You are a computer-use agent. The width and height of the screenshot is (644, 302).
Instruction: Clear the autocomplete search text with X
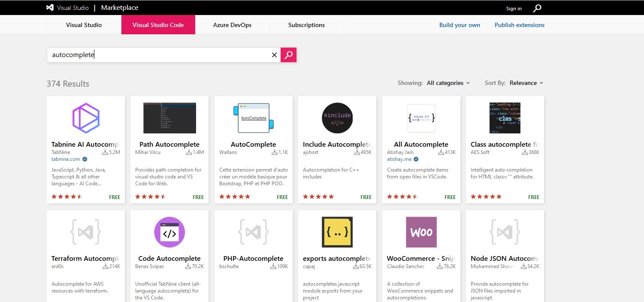click(x=274, y=55)
